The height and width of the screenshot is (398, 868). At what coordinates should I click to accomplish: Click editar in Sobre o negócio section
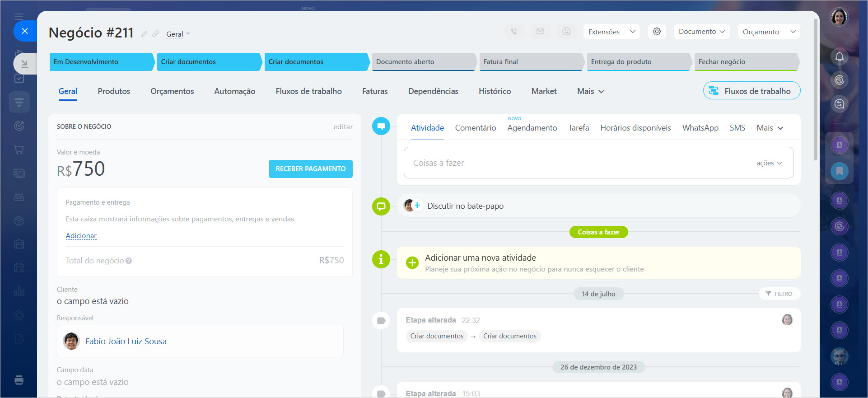click(343, 127)
